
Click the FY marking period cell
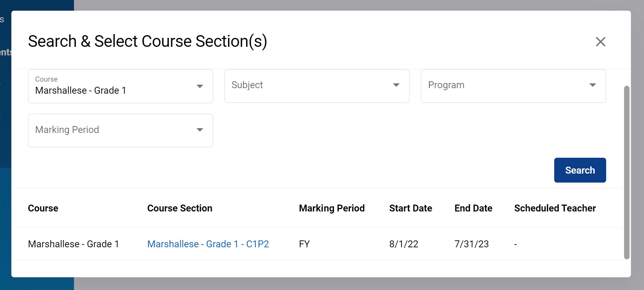coord(304,244)
